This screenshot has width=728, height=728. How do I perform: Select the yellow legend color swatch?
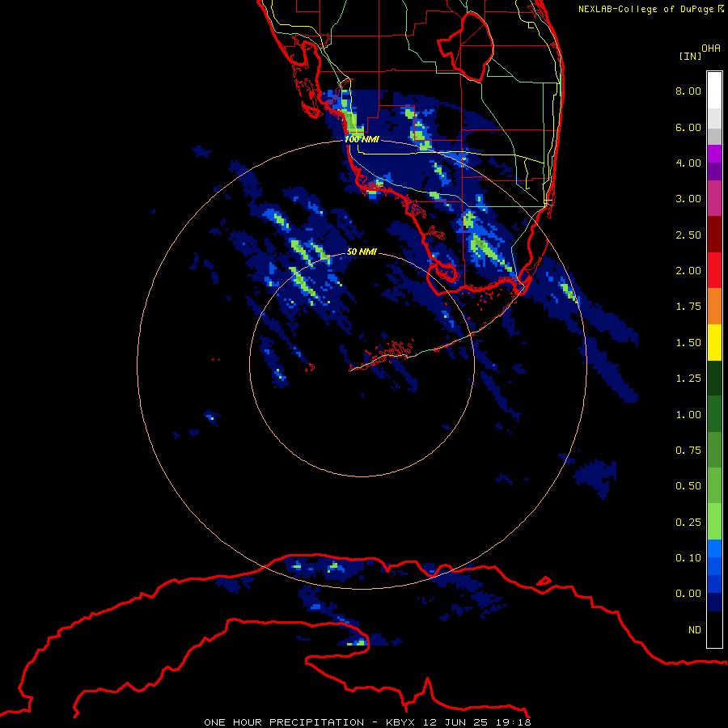click(x=714, y=342)
